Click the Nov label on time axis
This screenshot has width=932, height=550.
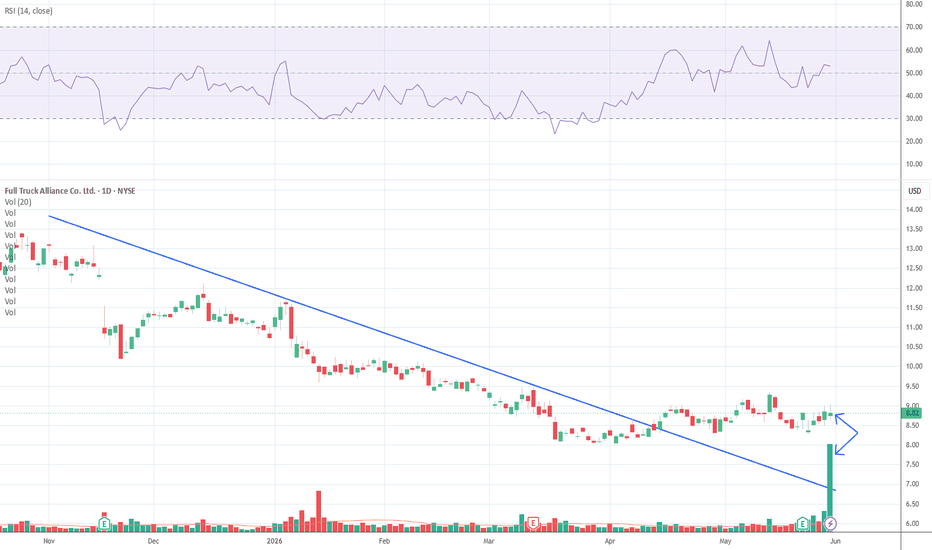49,541
